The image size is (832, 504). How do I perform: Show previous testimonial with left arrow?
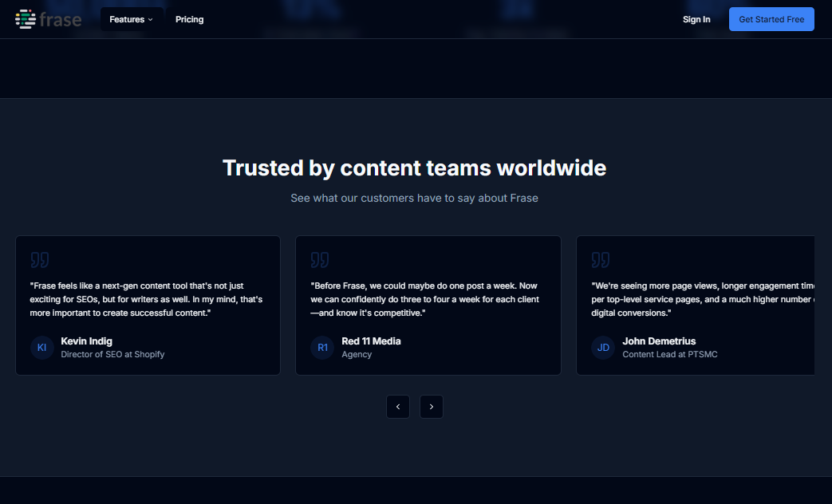(x=398, y=407)
